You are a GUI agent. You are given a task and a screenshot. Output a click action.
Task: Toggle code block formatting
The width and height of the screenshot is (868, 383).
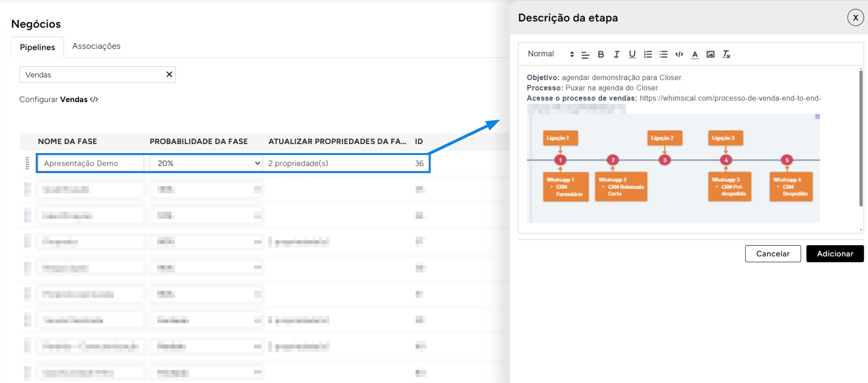[x=679, y=54]
